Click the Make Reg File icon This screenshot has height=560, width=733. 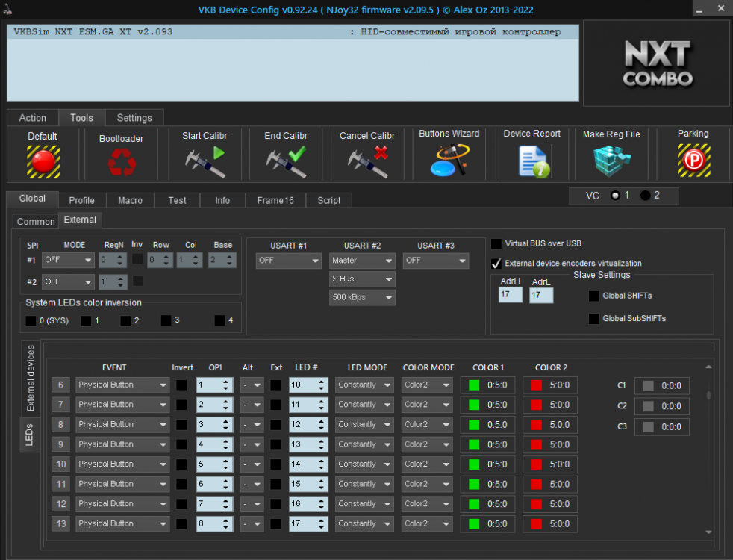click(611, 161)
